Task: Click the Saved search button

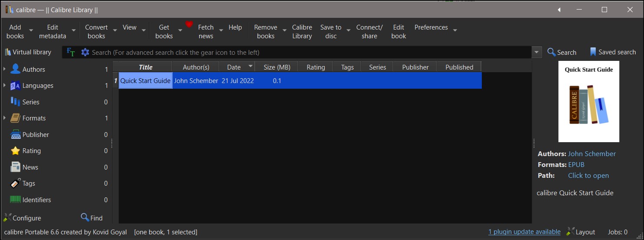Action: pyautogui.click(x=613, y=52)
